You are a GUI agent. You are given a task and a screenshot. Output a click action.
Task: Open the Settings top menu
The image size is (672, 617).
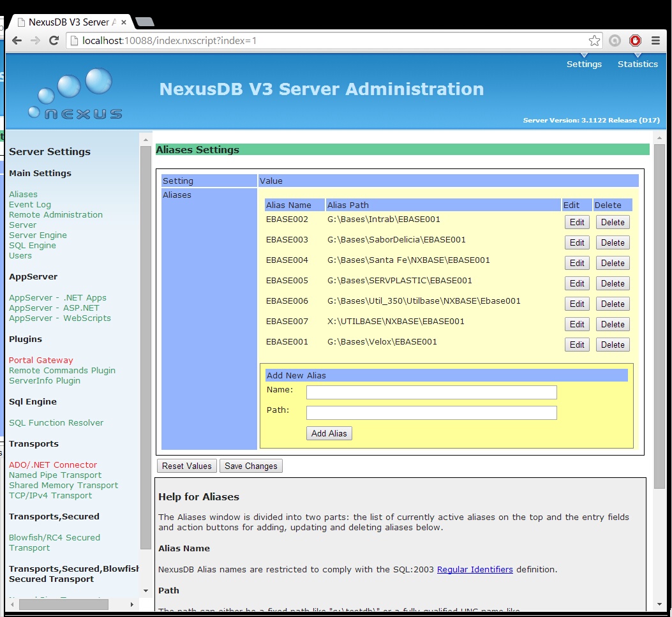pos(584,64)
